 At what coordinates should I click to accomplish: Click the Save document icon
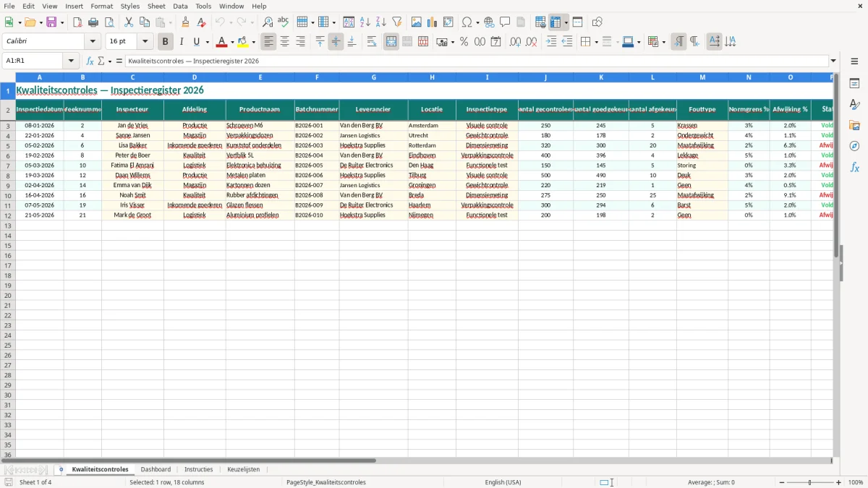(x=51, y=22)
